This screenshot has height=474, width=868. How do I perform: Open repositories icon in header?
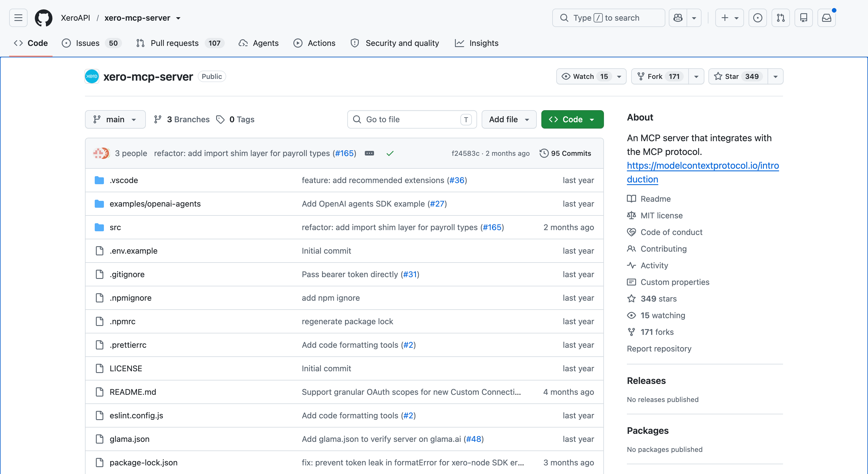804,18
